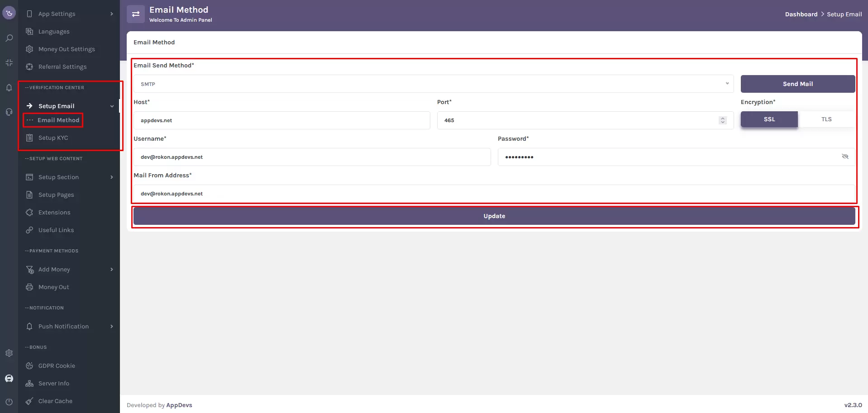Open search from the left icon rail
This screenshot has height=413, width=868.
click(9, 38)
